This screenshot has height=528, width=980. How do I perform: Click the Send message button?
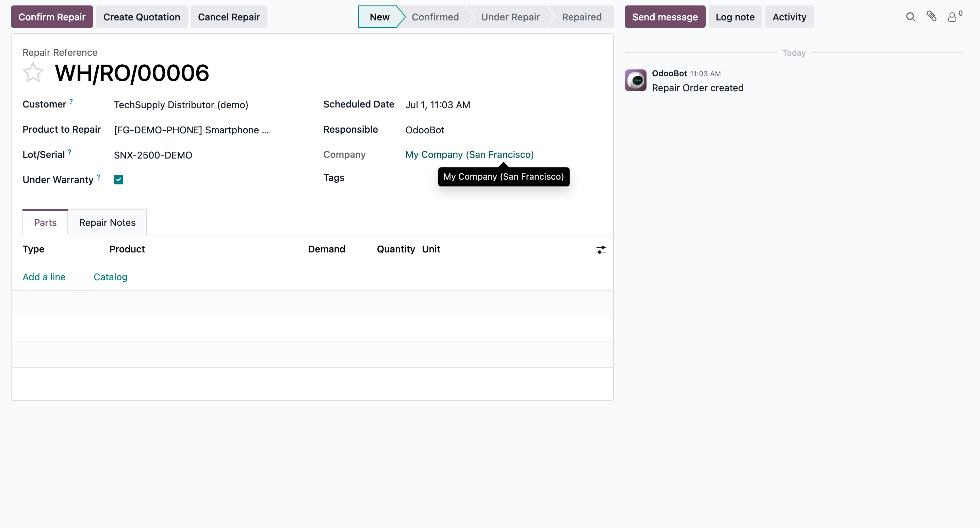click(x=665, y=17)
